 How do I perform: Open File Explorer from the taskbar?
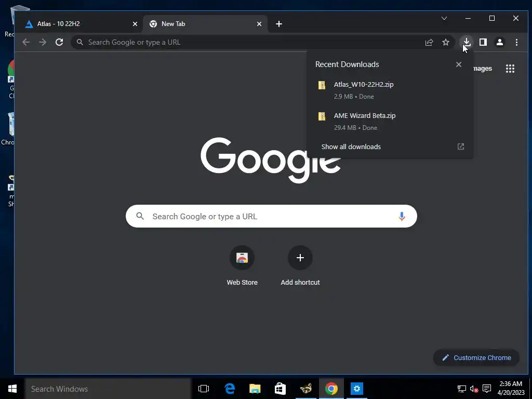255,389
